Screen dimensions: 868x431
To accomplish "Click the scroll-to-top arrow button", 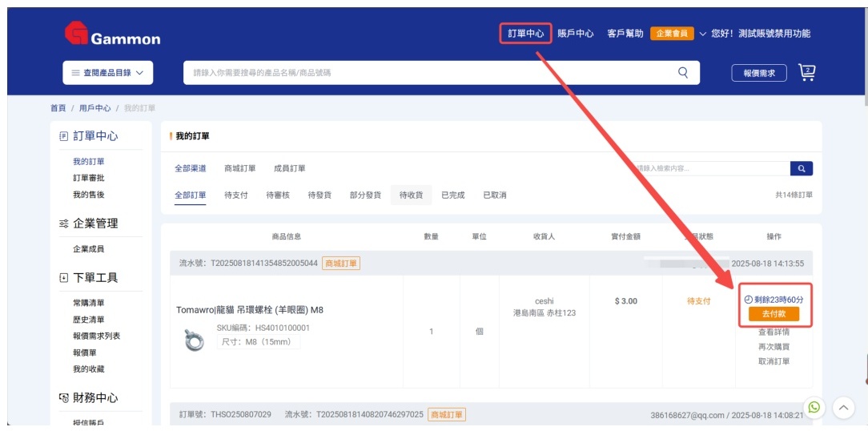I will click(x=843, y=407).
